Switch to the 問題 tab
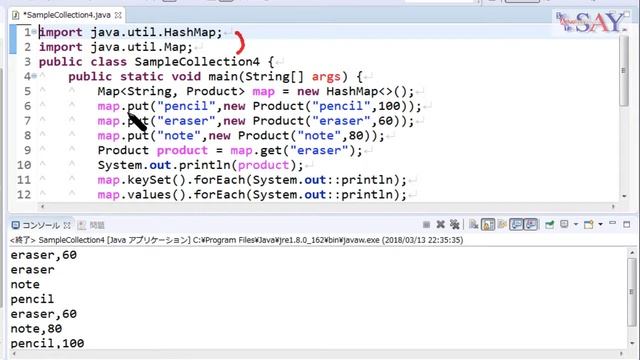 coord(91,225)
